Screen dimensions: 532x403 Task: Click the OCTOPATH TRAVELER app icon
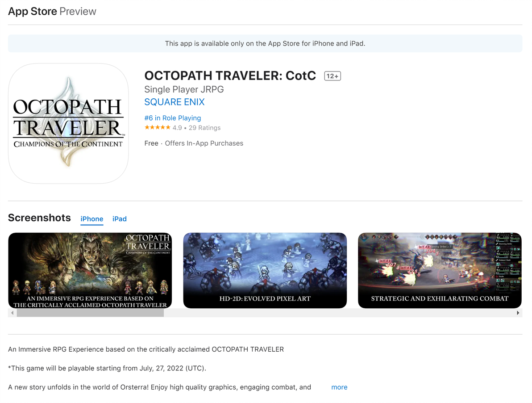click(x=68, y=123)
